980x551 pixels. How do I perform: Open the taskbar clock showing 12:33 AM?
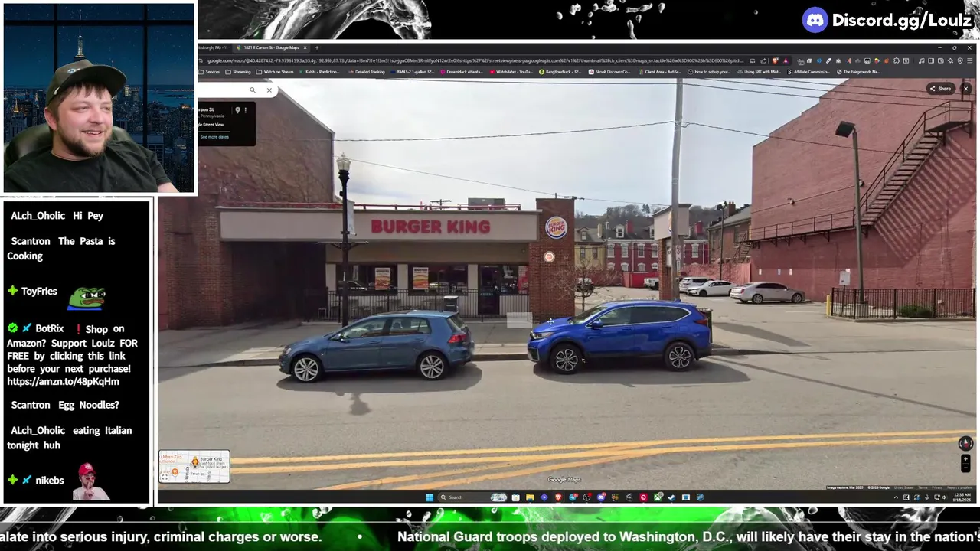click(x=962, y=497)
